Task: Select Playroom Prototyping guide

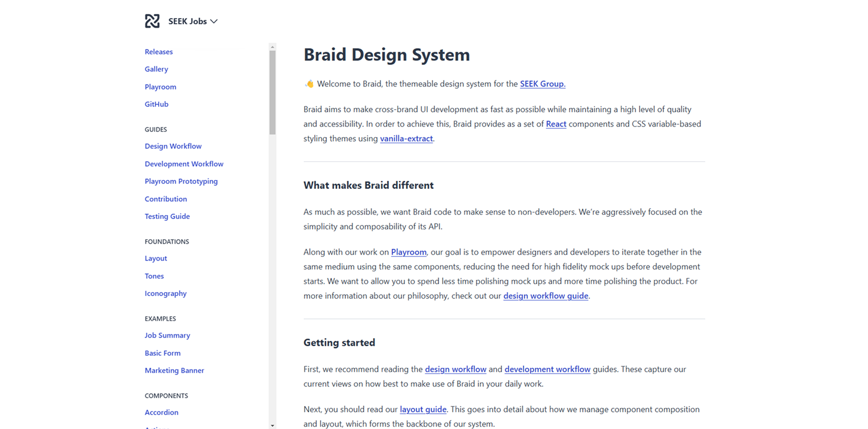Action: point(181,181)
